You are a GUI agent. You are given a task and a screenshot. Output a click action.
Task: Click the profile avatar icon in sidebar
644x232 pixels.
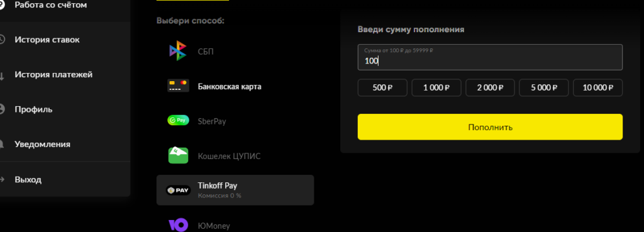(x=2, y=109)
